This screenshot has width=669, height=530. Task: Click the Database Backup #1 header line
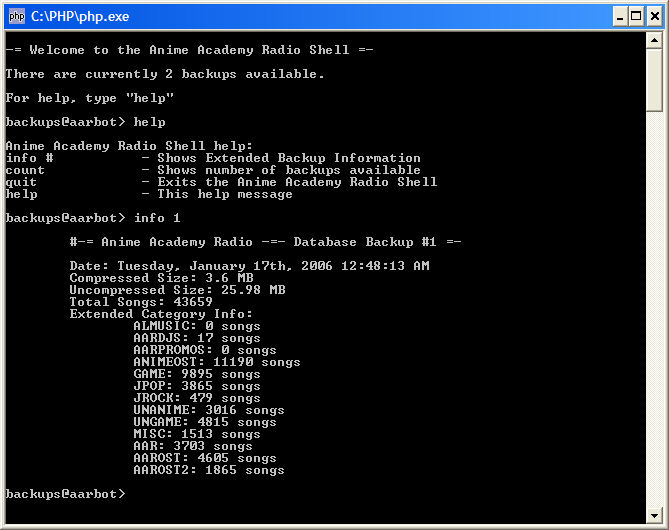coord(265,242)
